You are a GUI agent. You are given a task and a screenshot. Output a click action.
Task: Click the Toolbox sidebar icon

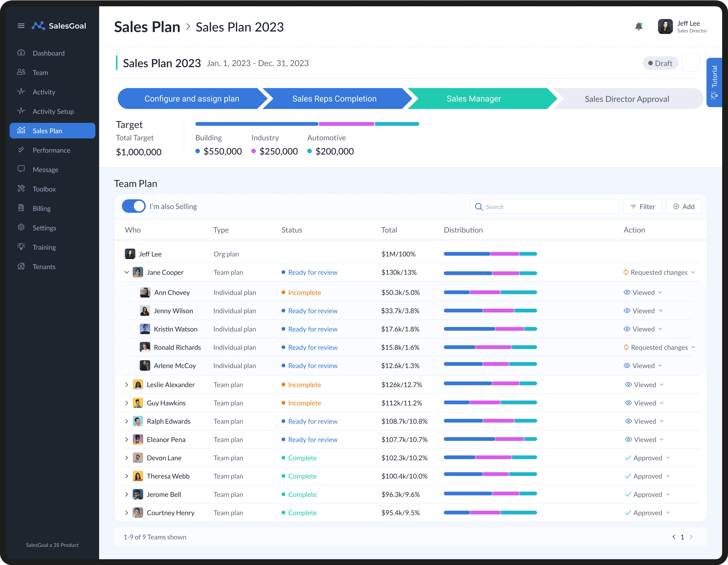pyautogui.click(x=21, y=188)
